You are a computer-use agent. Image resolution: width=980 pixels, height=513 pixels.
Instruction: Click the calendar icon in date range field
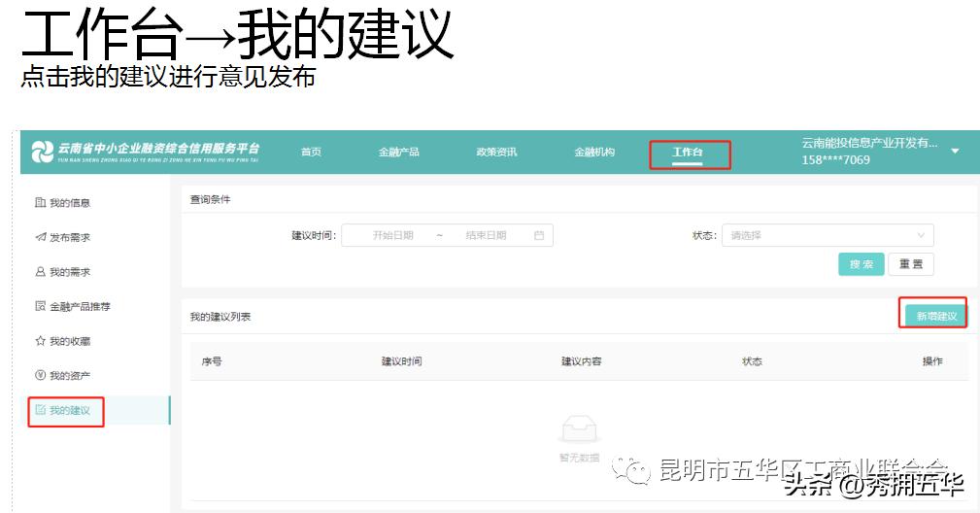pos(539,235)
